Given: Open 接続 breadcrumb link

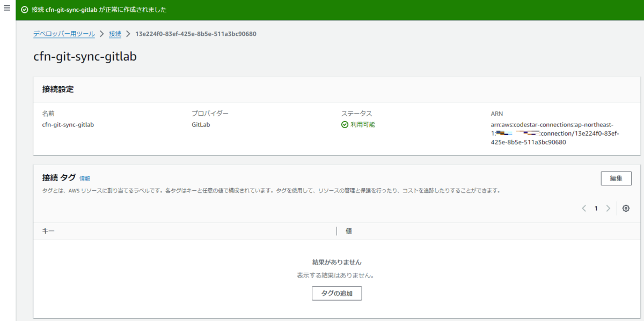Looking at the screenshot, I should tap(115, 34).
